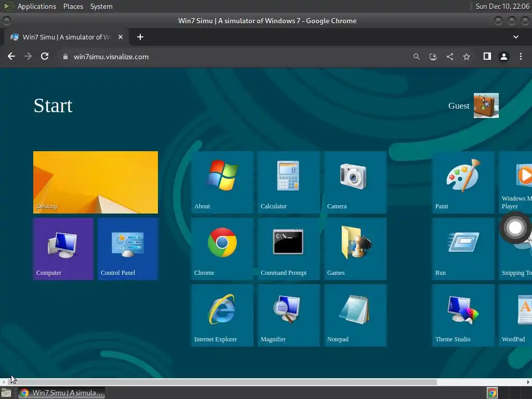This screenshot has height=399, width=532.
Task: Close the Win7 Simu tab
Action: coord(121,37)
